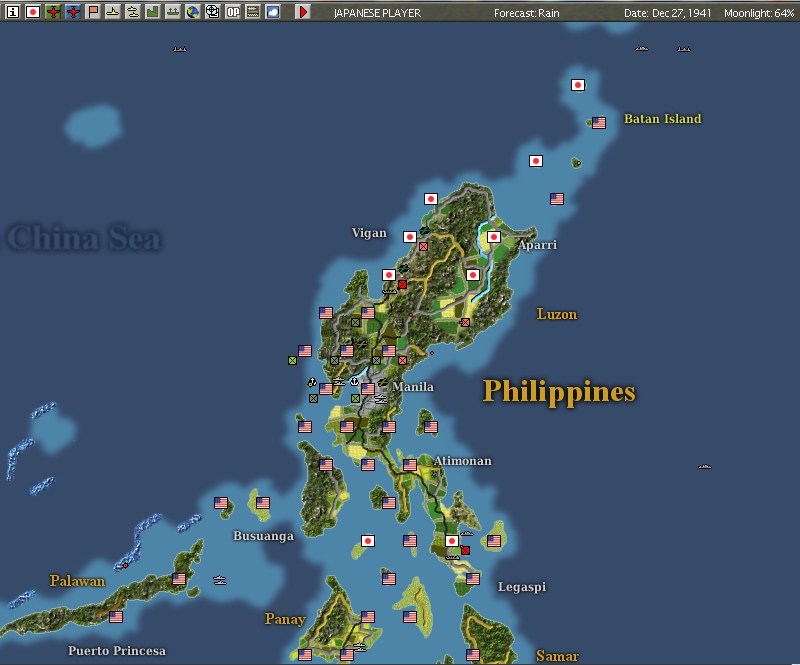The image size is (800, 665).
Task: Click the JAPANESE PLAYER label
Action: [x=378, y=13]
